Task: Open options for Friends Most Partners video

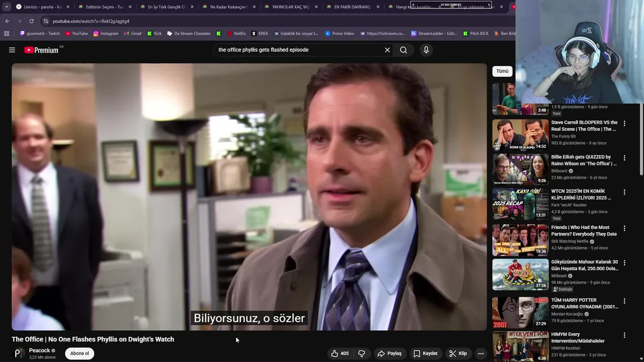Action: pyautogui.click(x=624, y=228)
